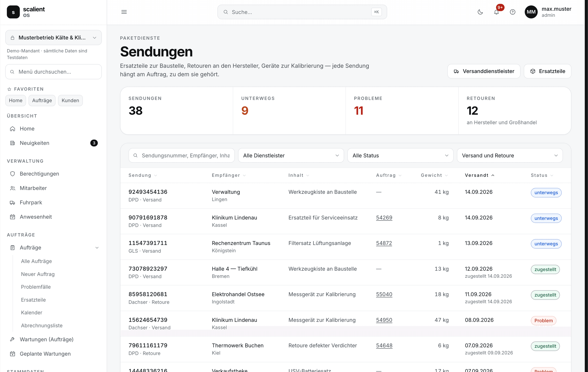Click the Home house icon in sidebar
This screenshot has width=588, height=372.
(x=12, y=128)
